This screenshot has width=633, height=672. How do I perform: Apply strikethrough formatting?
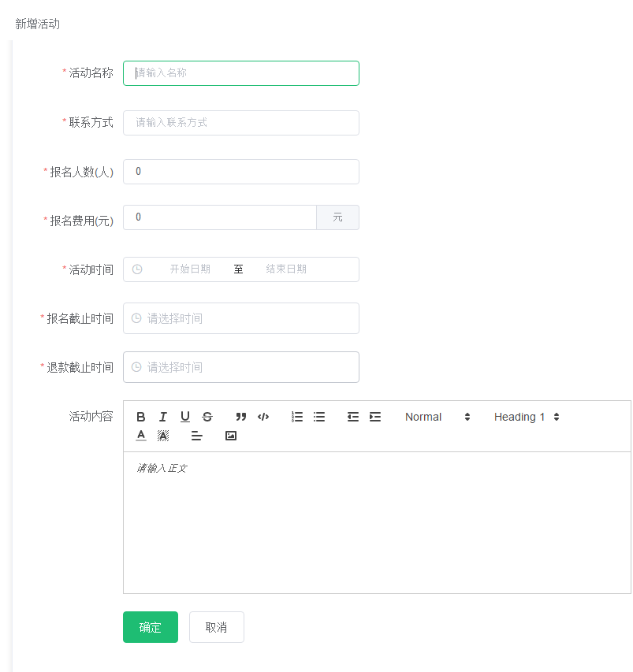click(207, 417)
